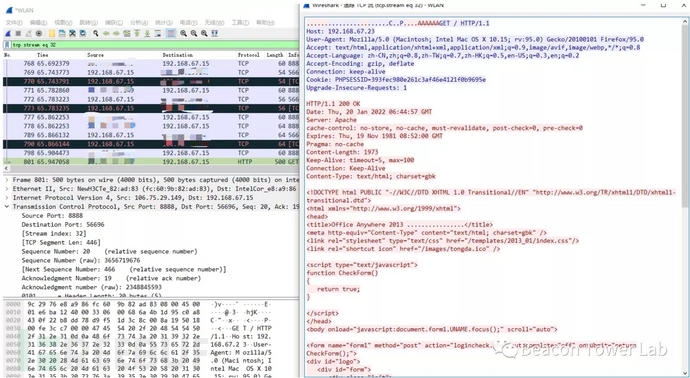The width and height of the screenshot is (690, 378).
Task: Open the 分析(A) menu
Action: [x=139, y=22]
